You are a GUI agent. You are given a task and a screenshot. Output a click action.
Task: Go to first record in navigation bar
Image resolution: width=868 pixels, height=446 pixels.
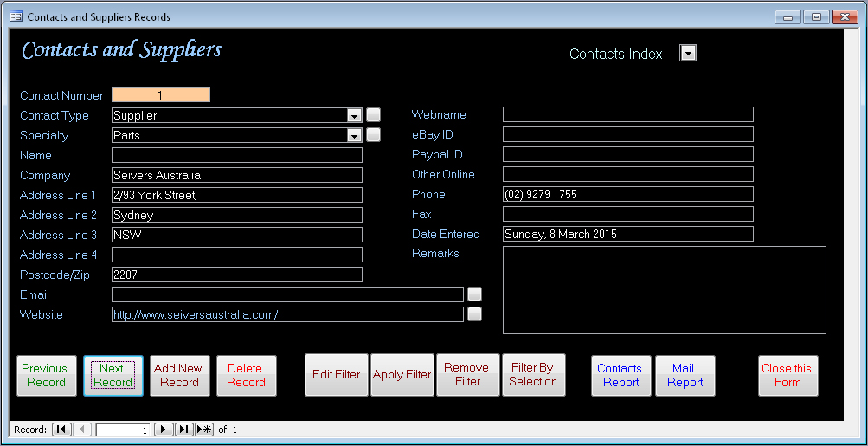(61, 430)
